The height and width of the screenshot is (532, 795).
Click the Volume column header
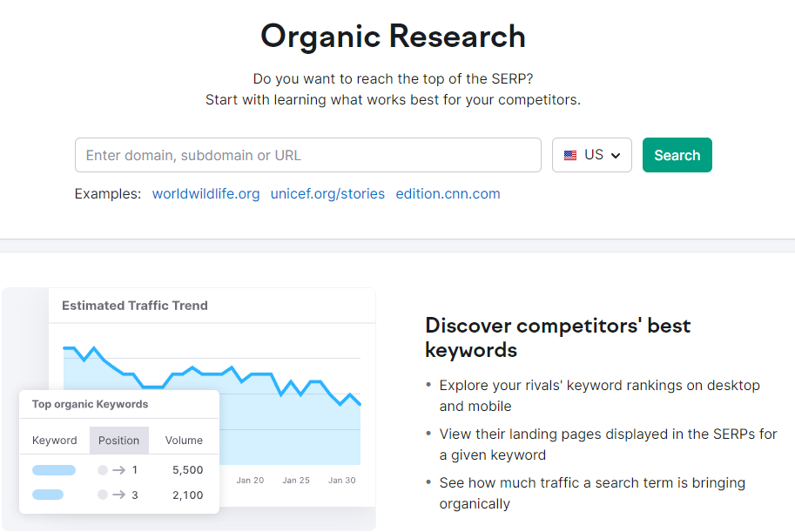click(184, 441)
